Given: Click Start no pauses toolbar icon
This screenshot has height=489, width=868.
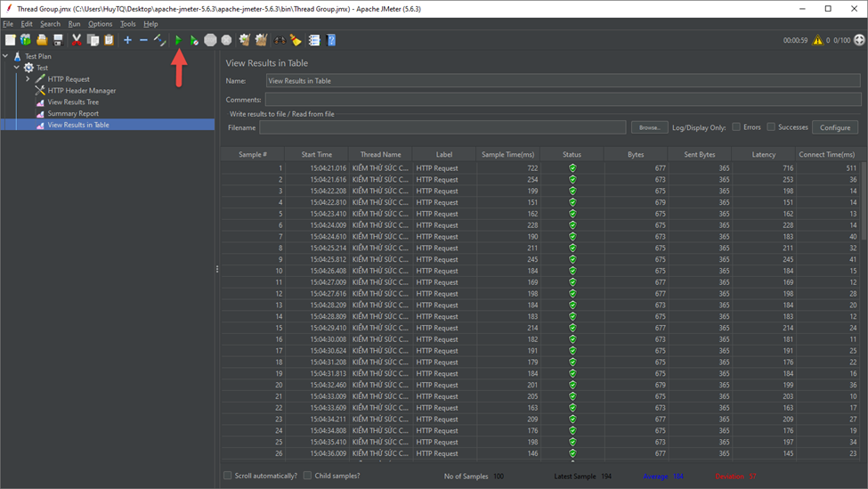Looking at the screenshot, I should pyautogui.click(x=194, y=40).
